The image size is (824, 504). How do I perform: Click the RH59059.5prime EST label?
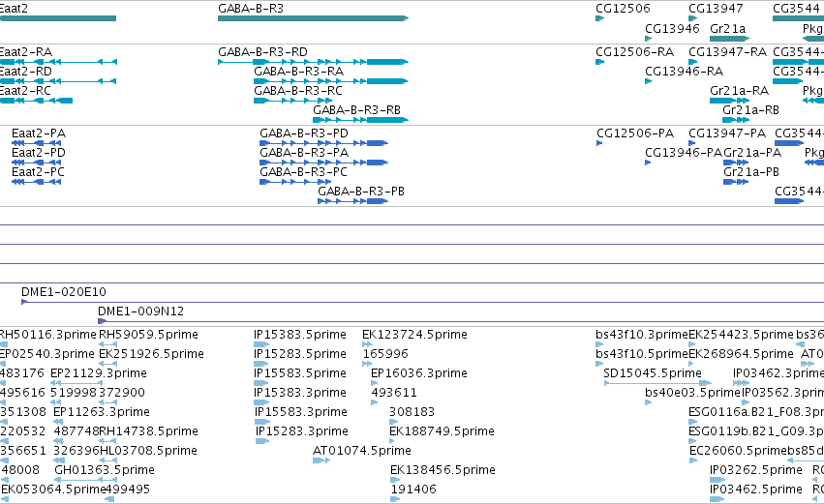[149, 335]
